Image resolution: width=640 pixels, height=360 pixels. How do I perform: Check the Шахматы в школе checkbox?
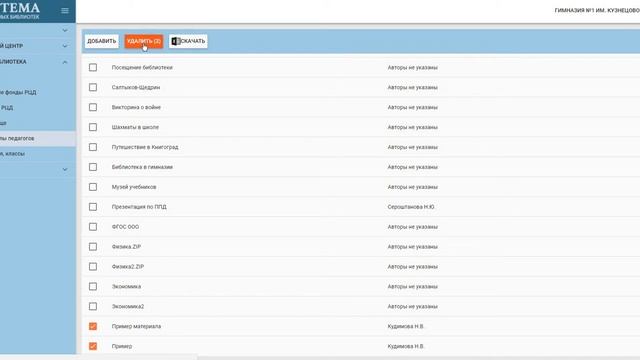pyautogui.click(x=93, y=127)
